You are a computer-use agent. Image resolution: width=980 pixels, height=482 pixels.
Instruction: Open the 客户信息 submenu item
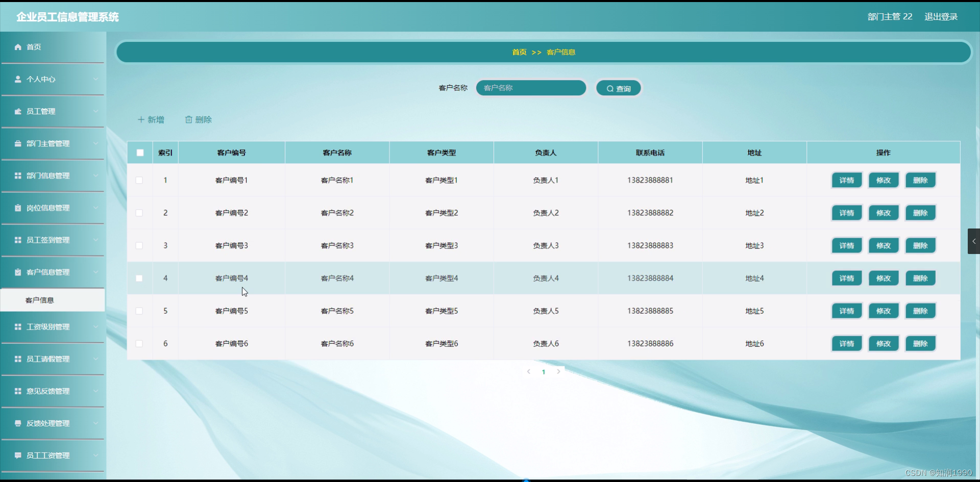coord(40,300)
